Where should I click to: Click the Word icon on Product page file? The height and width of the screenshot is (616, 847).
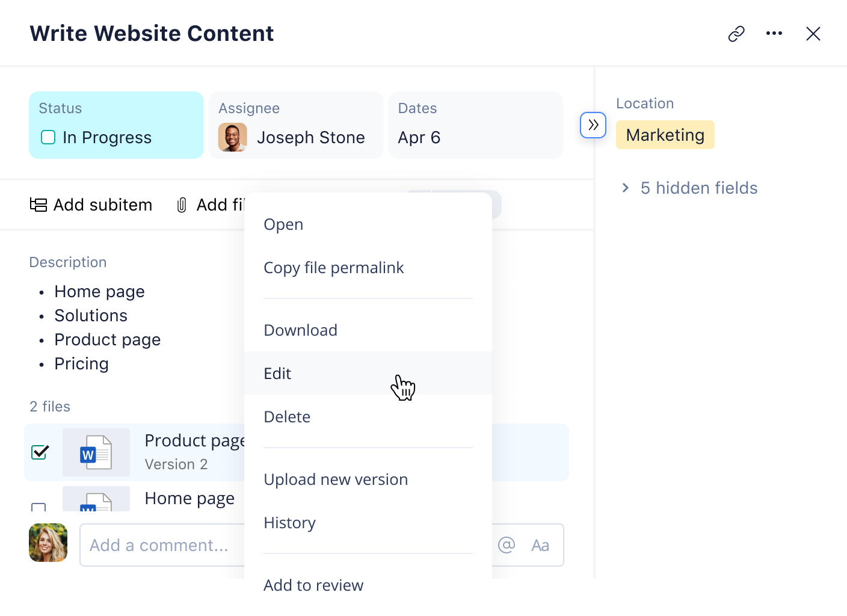(x=96, y=452)
